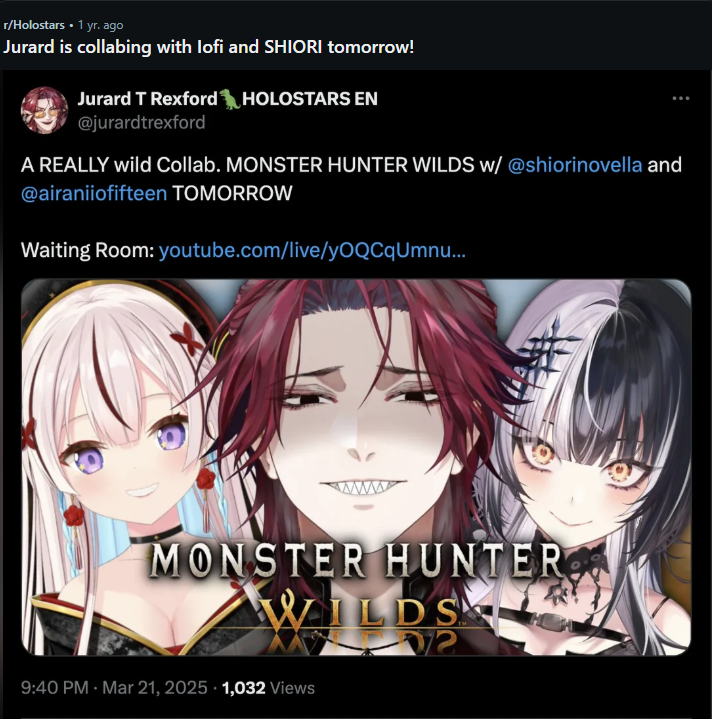Click the "1 yr. ago" post timestamp
This screenshot has width=712, height=719.
tap(100, 25)
